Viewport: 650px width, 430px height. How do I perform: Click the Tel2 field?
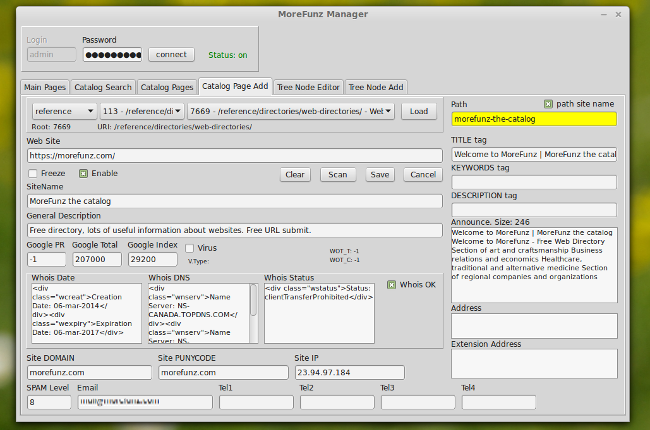[337, 402]
